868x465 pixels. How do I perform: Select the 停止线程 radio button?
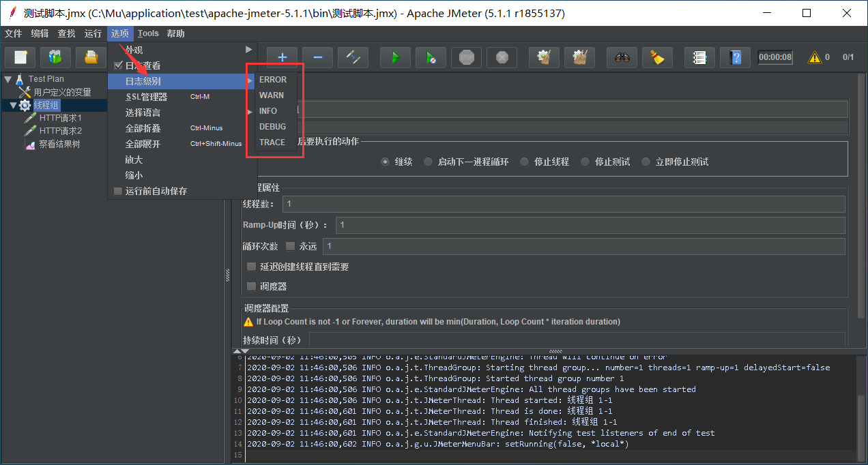[x=524, y=162]
